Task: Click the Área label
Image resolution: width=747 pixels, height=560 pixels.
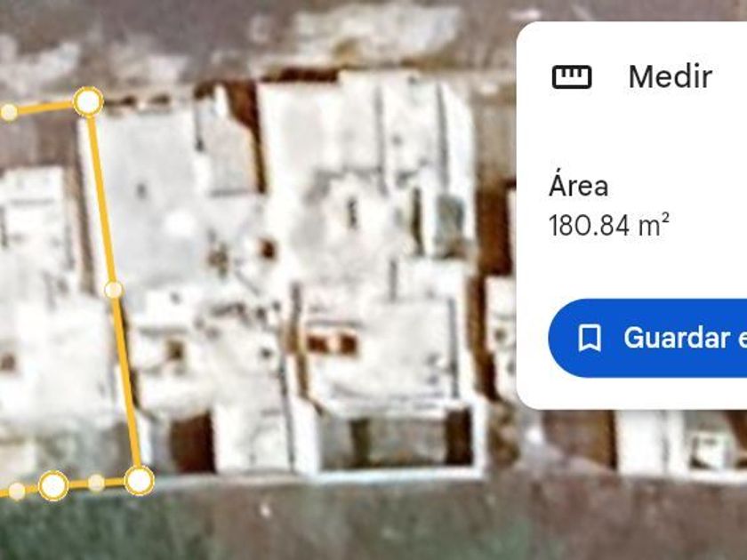Action: [x=578, y=186]
